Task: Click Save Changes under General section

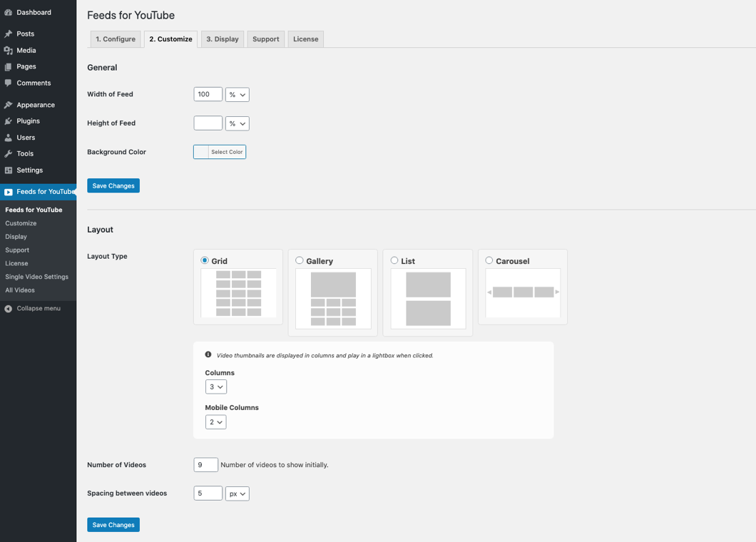Action: pyautogui.click(x=113, y=186)
